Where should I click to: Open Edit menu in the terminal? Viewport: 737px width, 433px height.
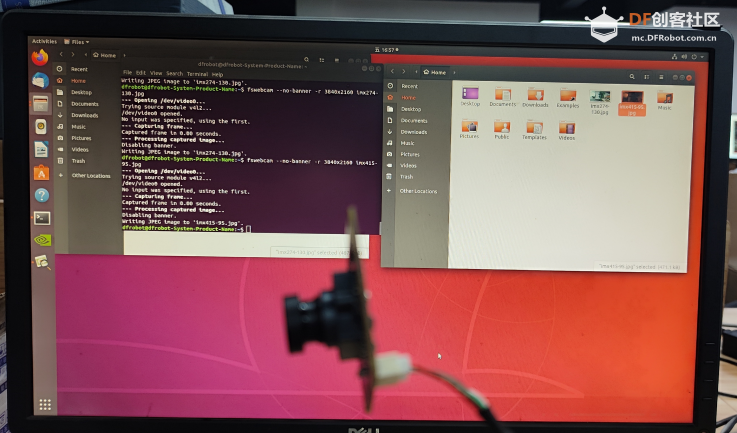[x=141, y=73]
